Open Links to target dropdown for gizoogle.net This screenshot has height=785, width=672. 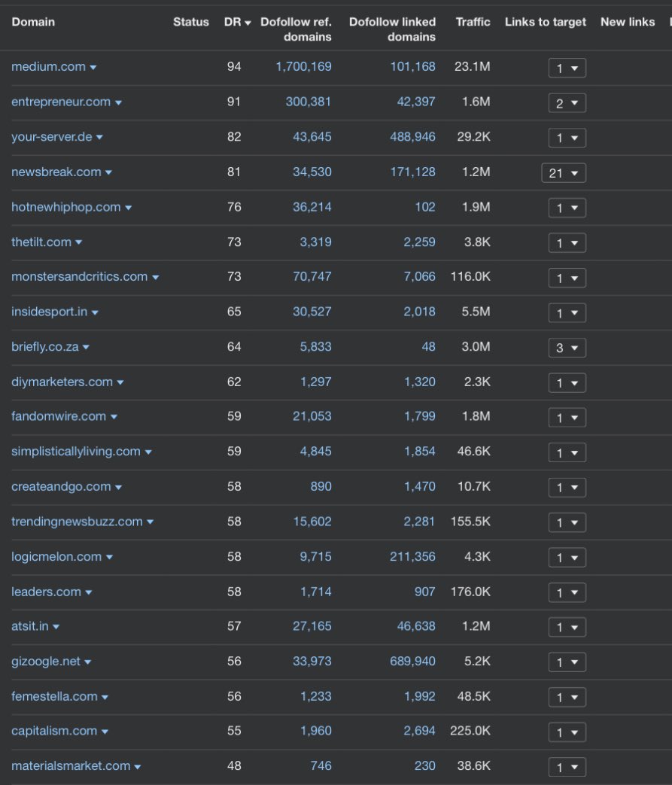coord(567,662)
